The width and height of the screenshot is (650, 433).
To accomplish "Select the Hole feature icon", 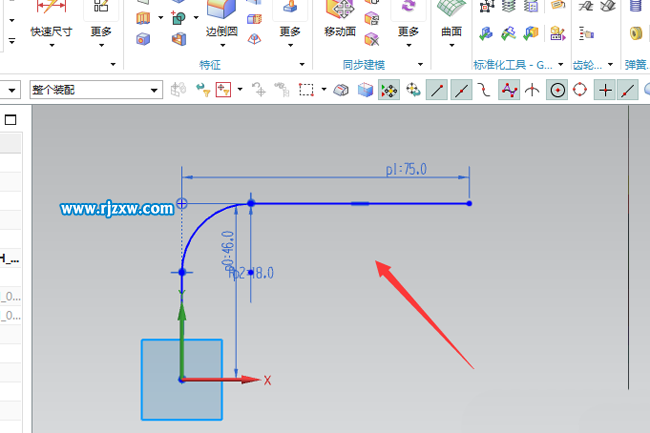I will pyautogui.click(x=143, y=39).
